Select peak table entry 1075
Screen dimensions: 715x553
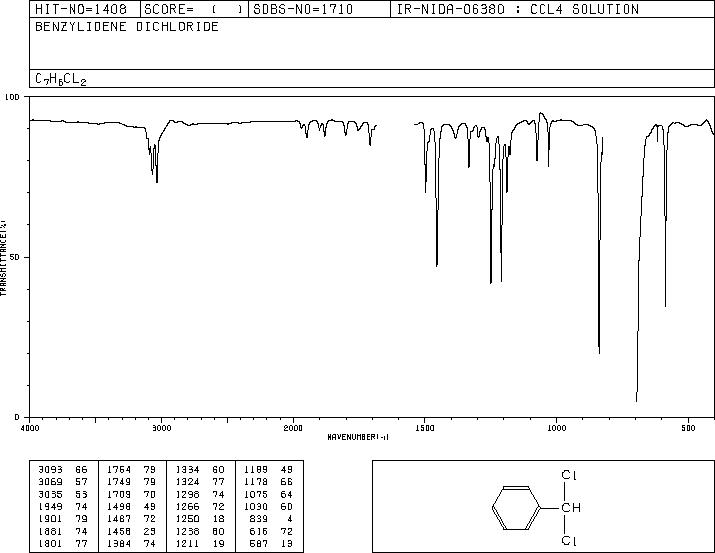(x=256, y=494)
